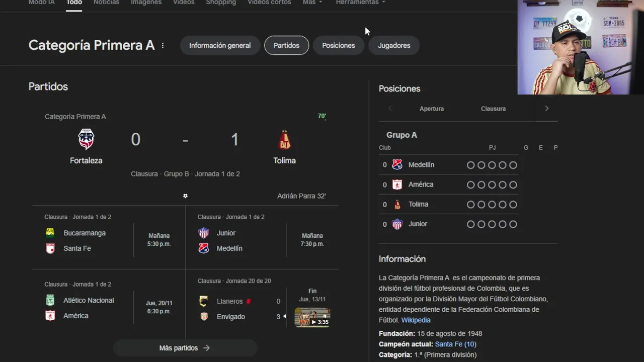Switch to the Modo IA tab
Viewport: 644px width, 362px height.
point(41,3)
